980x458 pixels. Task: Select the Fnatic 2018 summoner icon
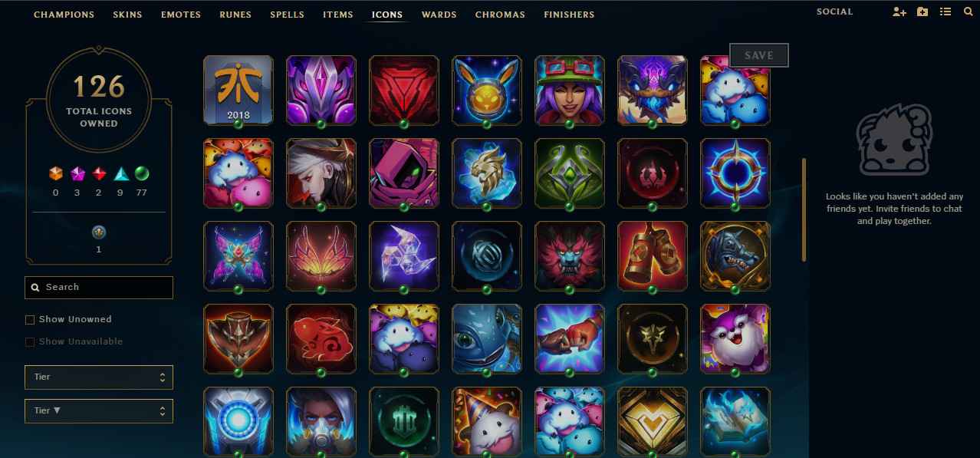pyautogui.click(x=238, y=90)
